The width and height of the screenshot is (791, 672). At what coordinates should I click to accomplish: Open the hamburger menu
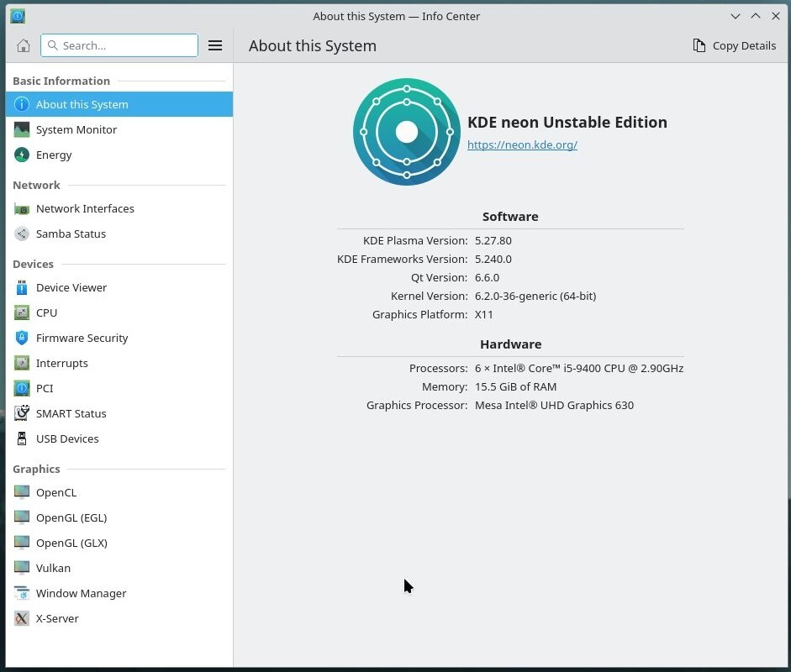[x=215, y=45]
